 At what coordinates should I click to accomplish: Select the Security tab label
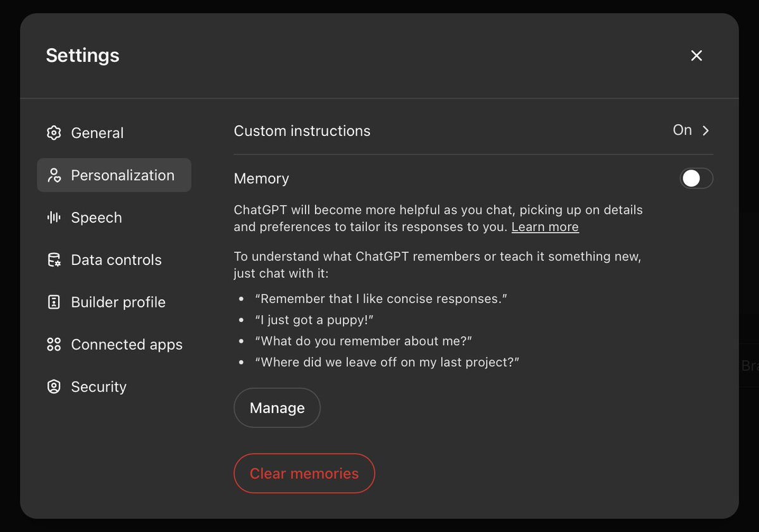pyautogui.click(x=99, y=387)
